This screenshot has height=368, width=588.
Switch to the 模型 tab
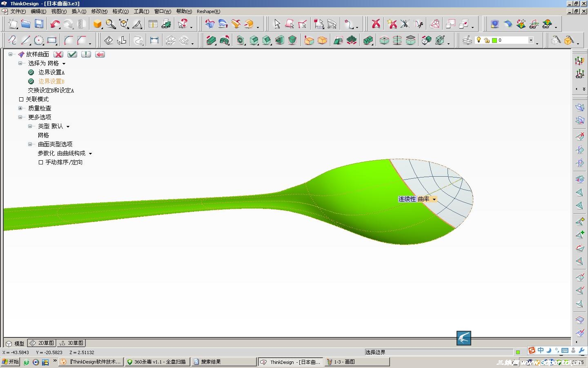click(x=15, y=343)
